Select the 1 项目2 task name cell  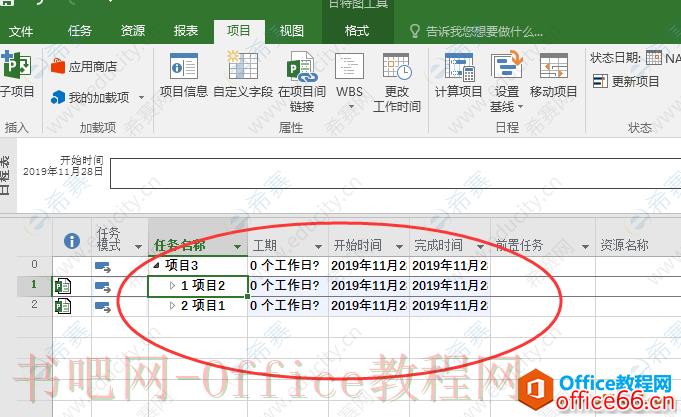198,286
